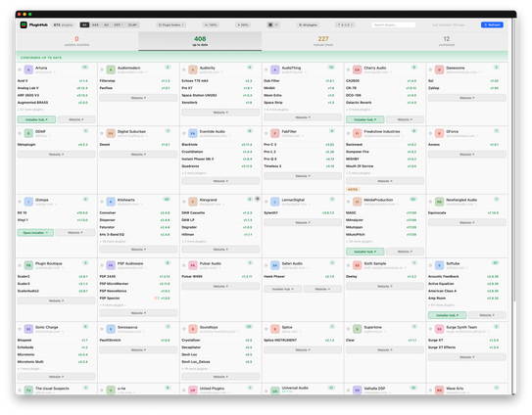Open the 408 up to date tab
This screenshot has width=532, height=415.
[200, 41]
